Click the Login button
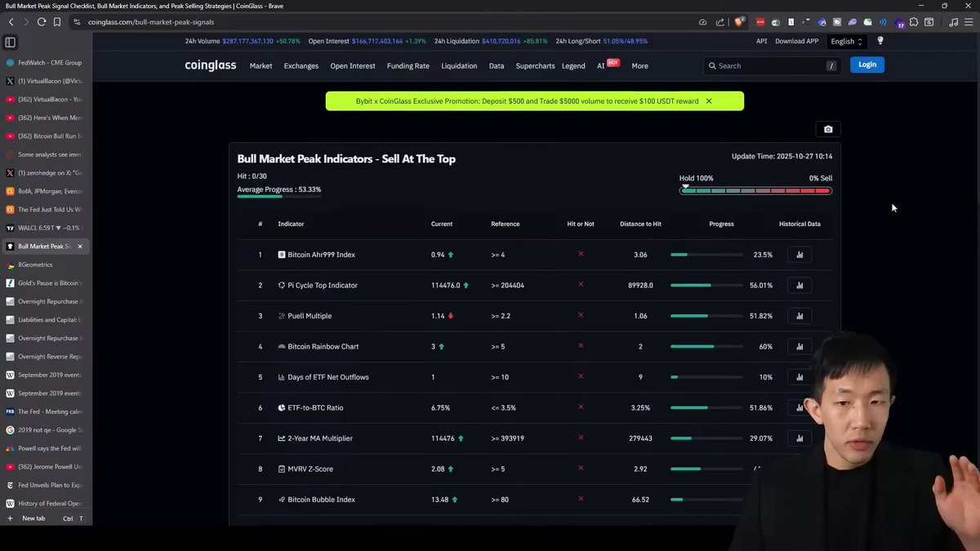Image resolution: width=980 pixels, height=551 pixels. (x=867, y=64)
